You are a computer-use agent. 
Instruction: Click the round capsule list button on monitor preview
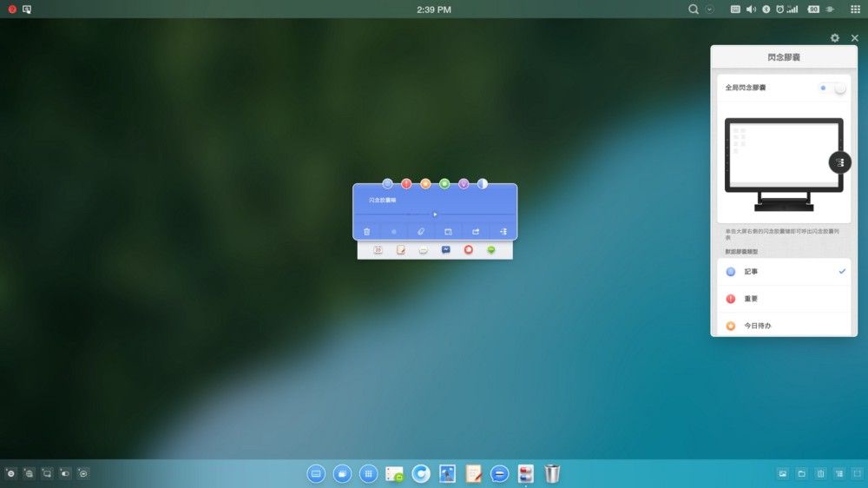pyautogui.click(x=839, y=162)
